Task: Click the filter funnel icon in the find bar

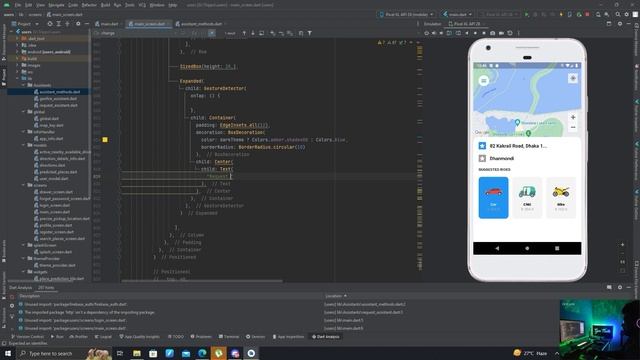Action: tap(309, 33)
